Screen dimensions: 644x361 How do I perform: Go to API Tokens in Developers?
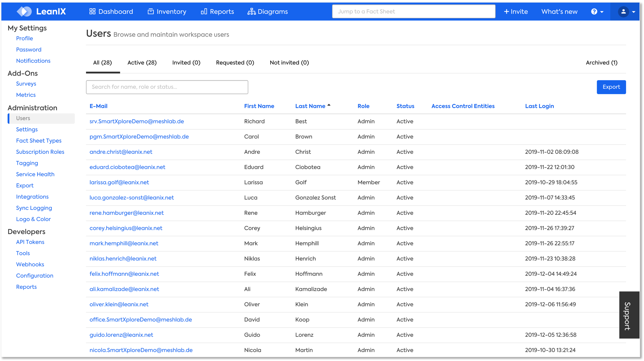pyautogui.click(x=30, y=242)
